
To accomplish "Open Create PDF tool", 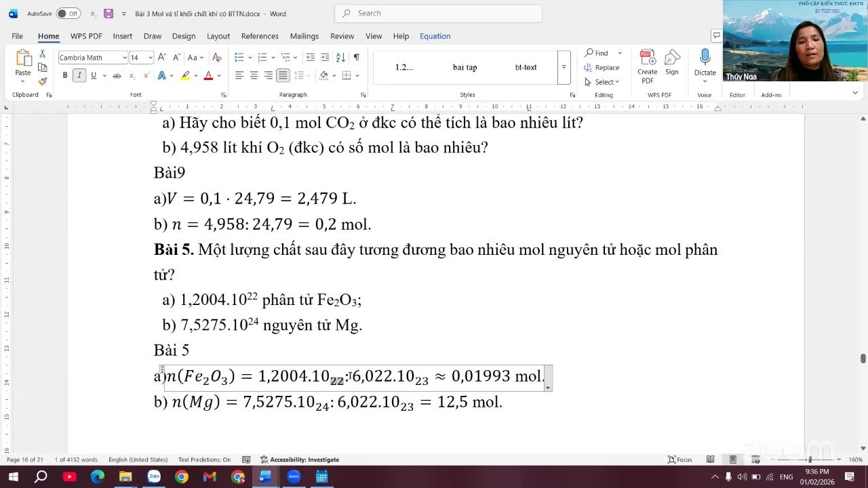I will coord(647,66).
